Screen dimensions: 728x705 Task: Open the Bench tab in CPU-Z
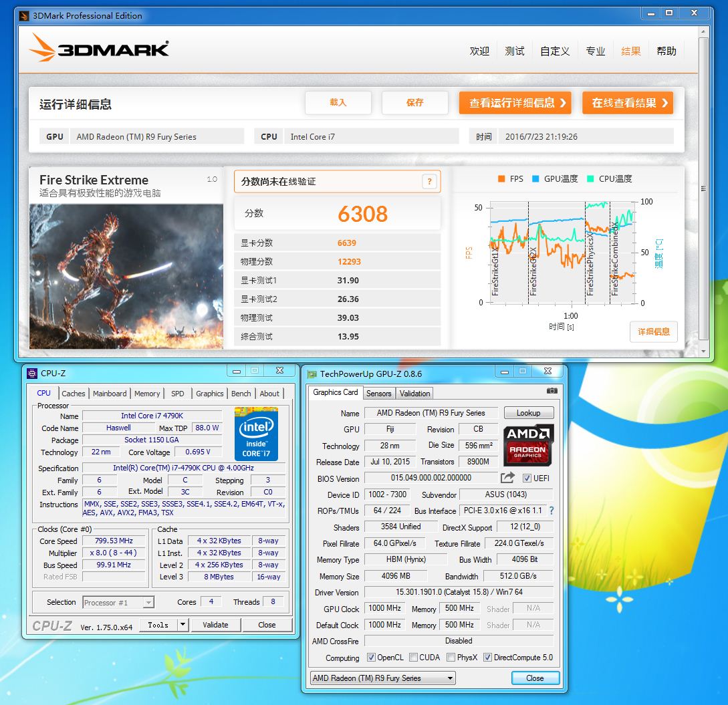(241, 394)
